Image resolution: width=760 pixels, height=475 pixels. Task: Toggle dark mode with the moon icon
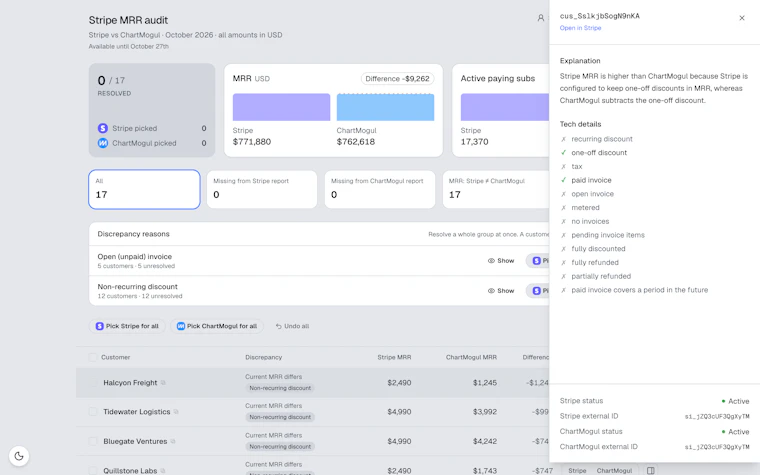[x=19, y=456]
